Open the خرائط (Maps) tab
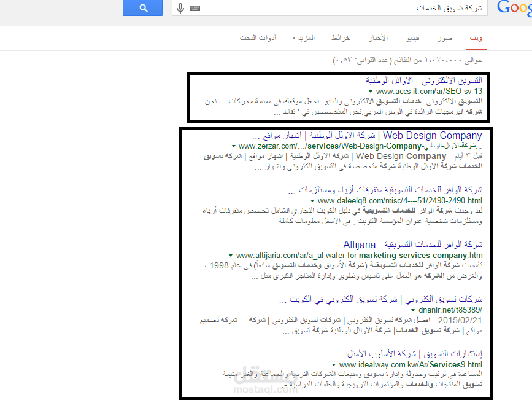 (x=341, y=38)
